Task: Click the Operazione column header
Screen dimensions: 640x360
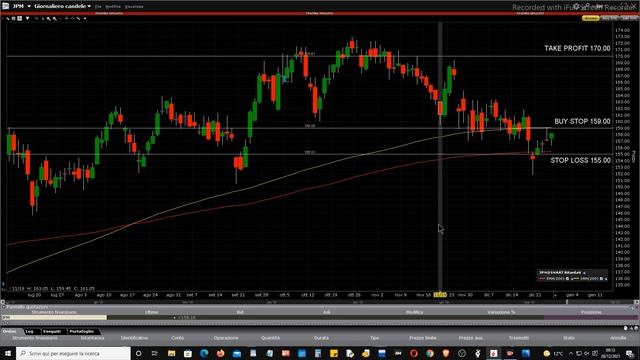Action: pyautogui.click(x=226, y=338)
